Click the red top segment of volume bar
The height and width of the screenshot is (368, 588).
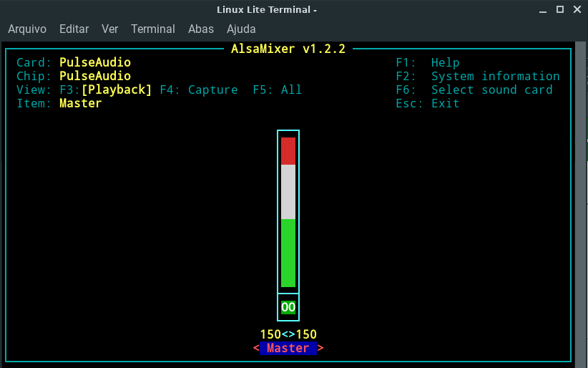tap(288, 151)
